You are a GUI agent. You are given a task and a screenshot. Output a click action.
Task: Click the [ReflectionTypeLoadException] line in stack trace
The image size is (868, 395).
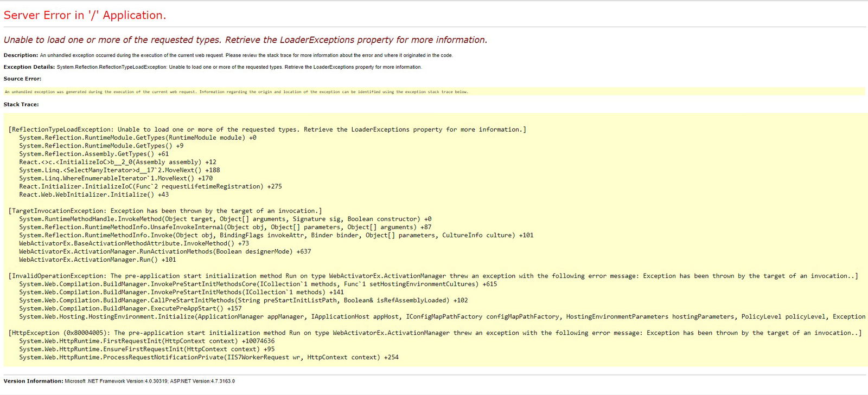pyautogui.click(x=267, y=129)
